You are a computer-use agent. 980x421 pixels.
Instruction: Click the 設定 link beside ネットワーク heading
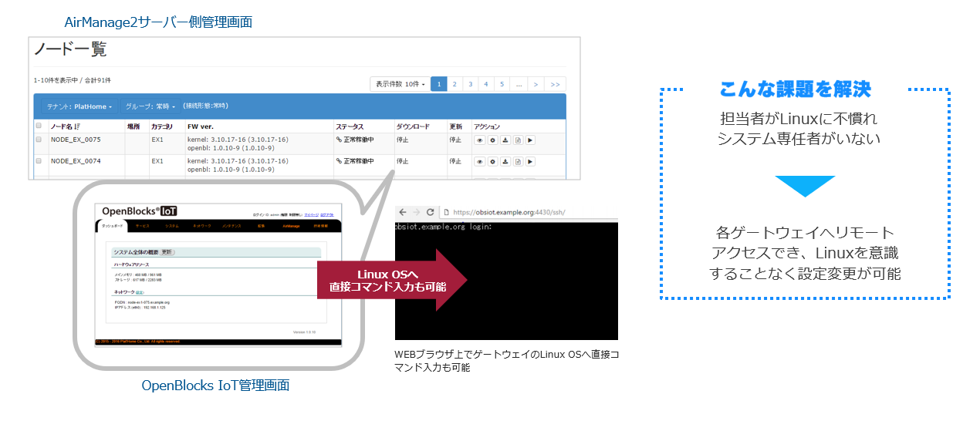pyautogui.click(x=139, y=292)
